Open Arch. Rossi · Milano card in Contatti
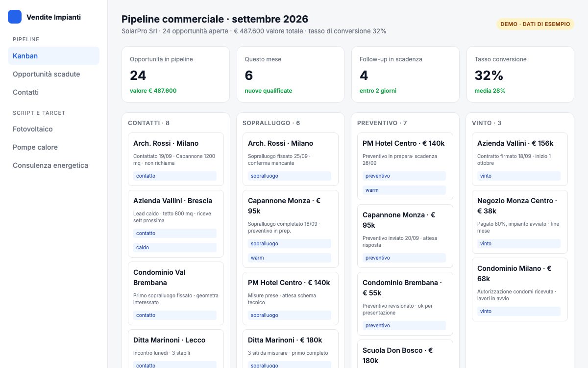The height and width of the screenshot is (368, 588). [x=176, y=159]
